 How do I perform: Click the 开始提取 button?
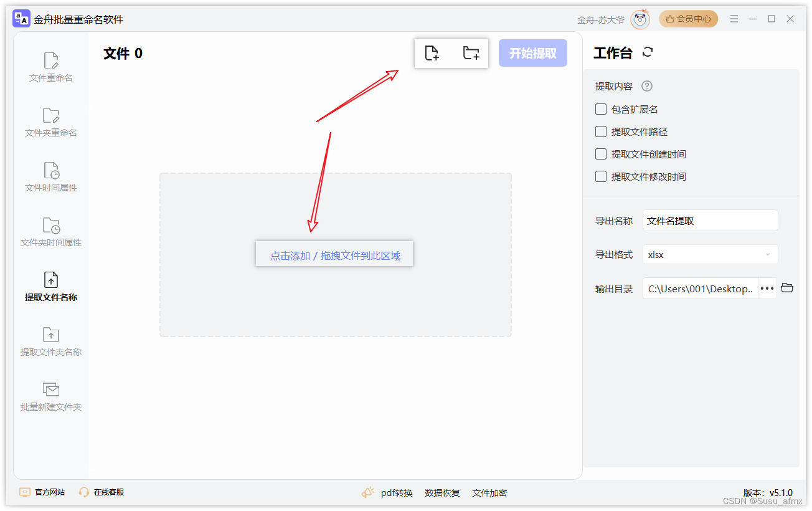point(533,53)
